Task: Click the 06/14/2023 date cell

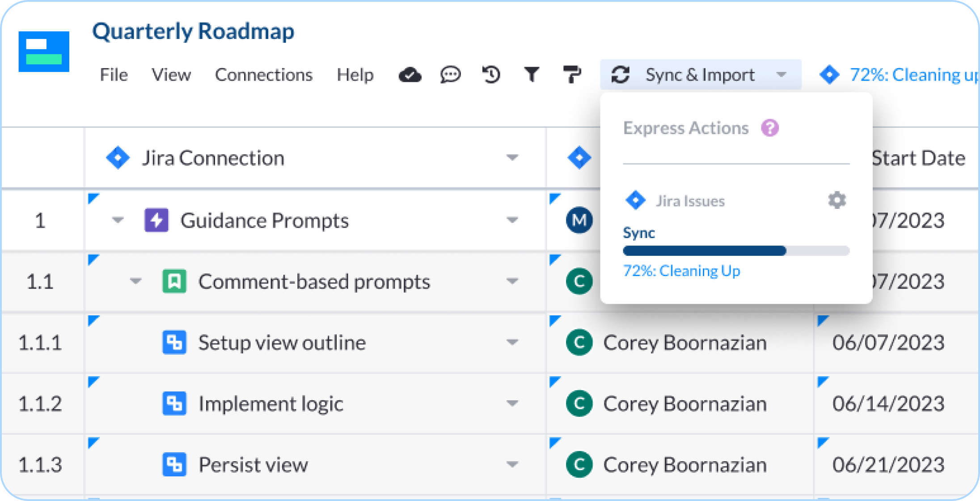Action: tap(888, 404)
